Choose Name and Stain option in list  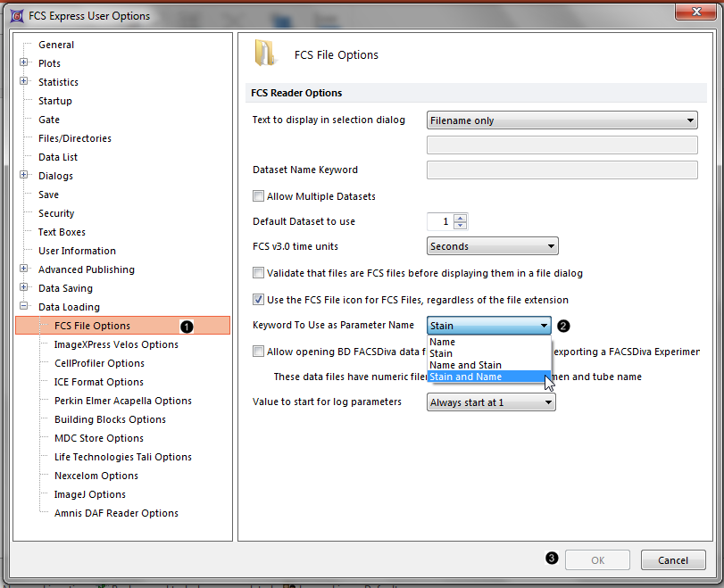pyautogui.click(x=465, y=365)
